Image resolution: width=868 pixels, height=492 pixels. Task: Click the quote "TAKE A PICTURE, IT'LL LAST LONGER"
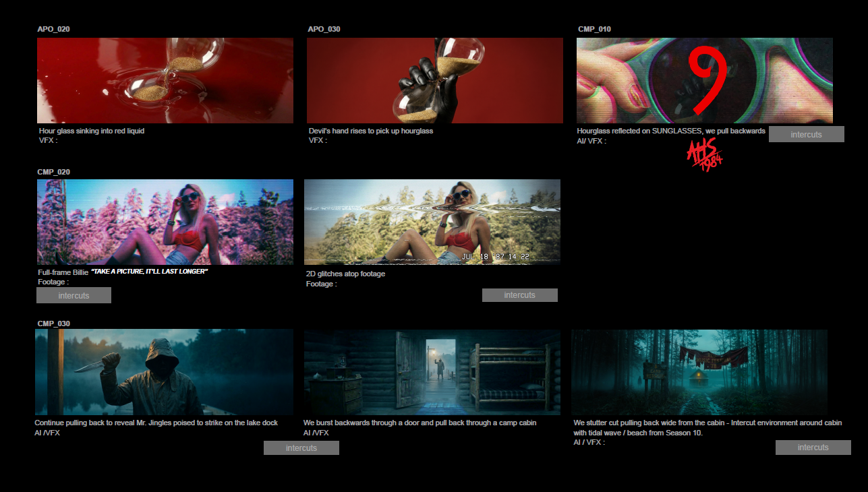[x=149, y=272]
